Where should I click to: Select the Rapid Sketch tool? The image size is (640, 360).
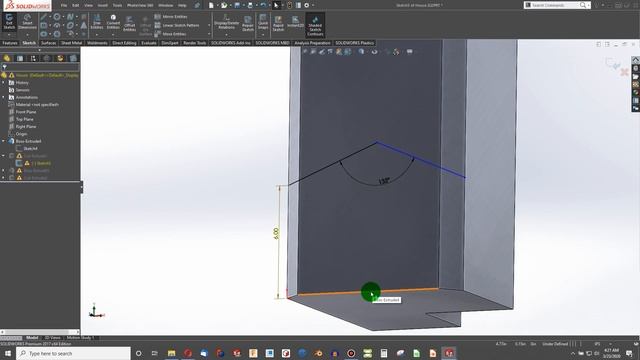pos(278,24)
